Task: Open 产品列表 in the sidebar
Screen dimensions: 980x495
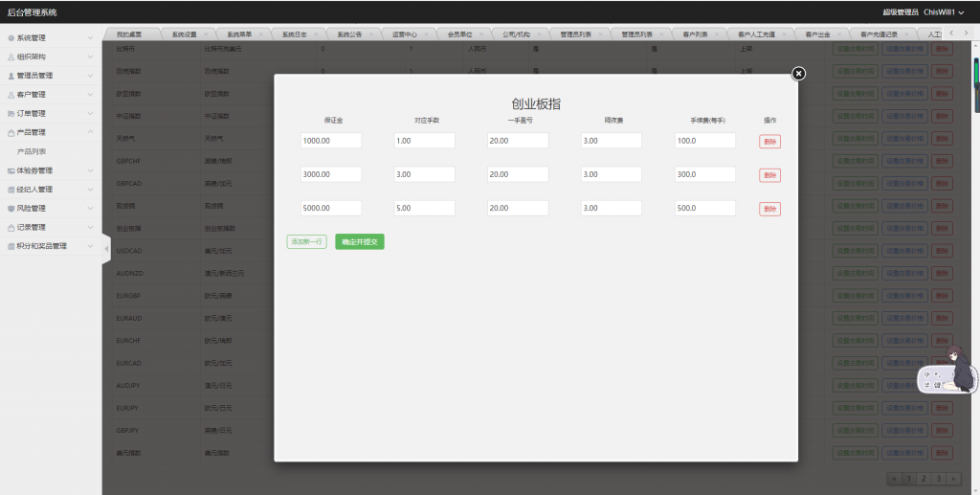Action: pyautogui.click(x=33, y=151)
